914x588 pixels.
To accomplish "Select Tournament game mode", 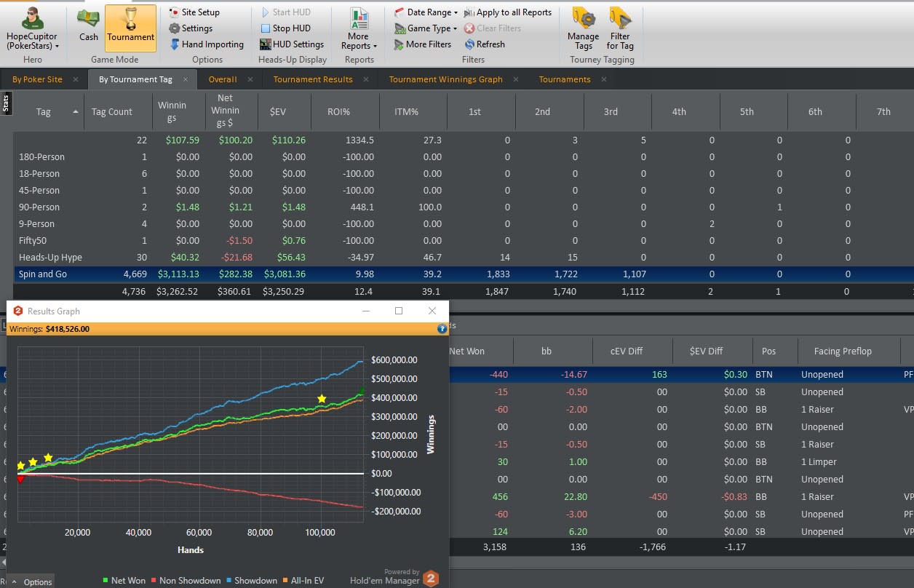I will point(130,28).
